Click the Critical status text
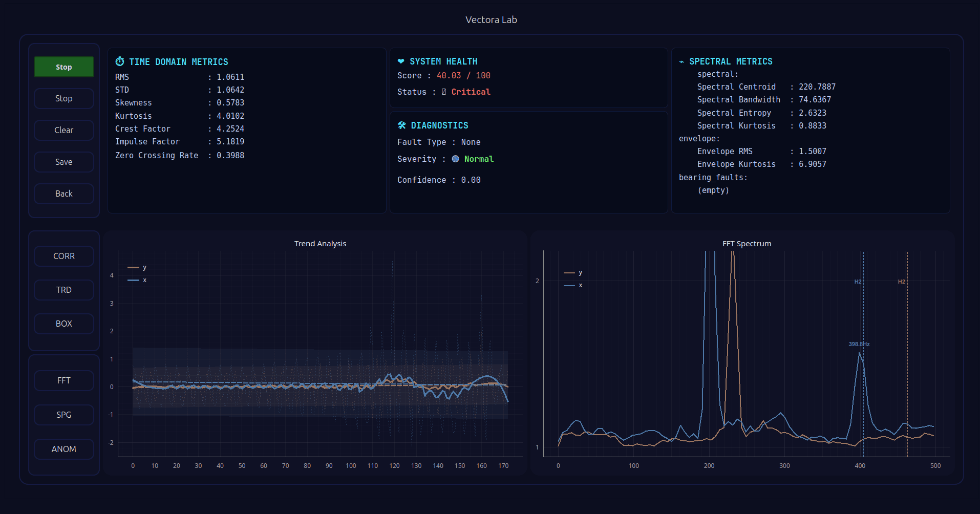Viewport: 980px width, 514px height. [x=471, y=92]
